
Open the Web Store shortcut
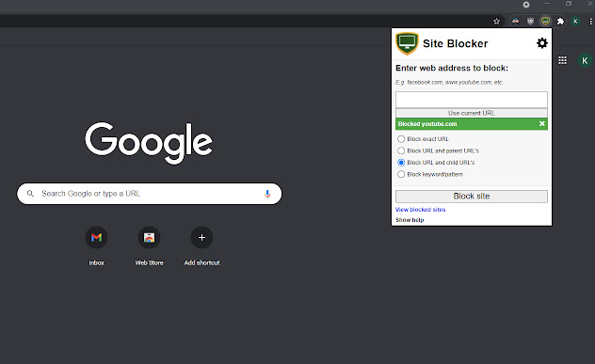point(149,237)
